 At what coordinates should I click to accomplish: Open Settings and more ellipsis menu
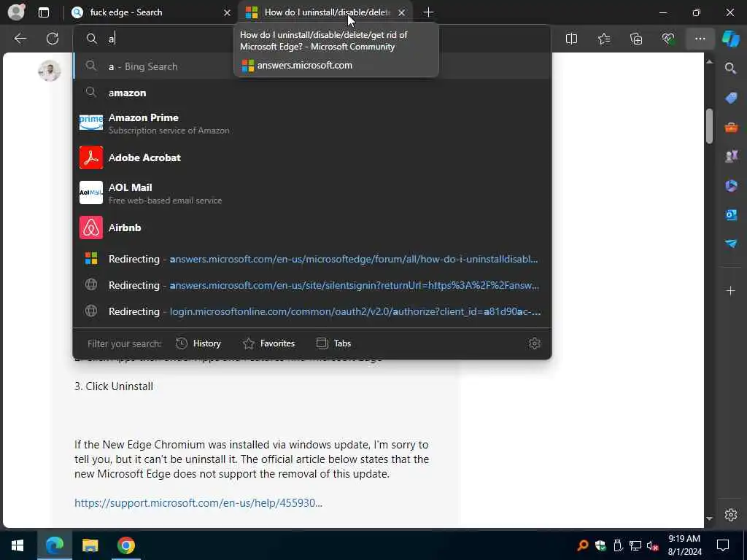click(x=700, y=39)
